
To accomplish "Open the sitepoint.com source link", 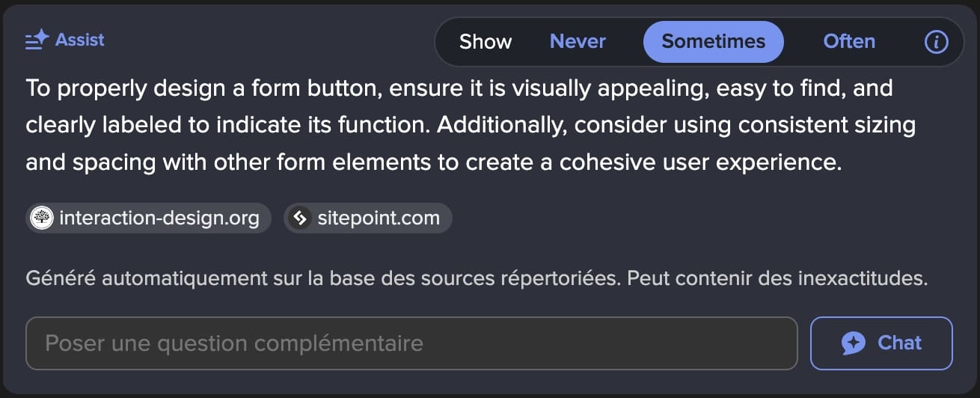I will tap(379, 218).
